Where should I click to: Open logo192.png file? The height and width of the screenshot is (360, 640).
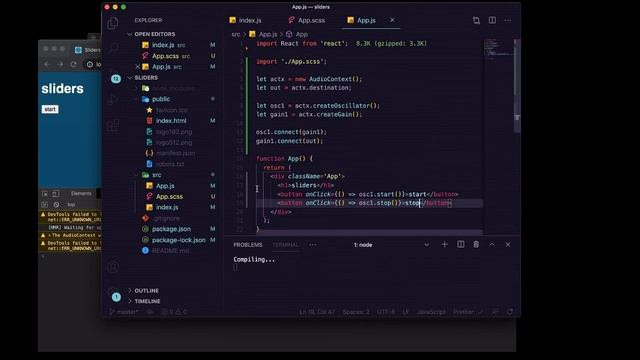[x=174, y=132]
